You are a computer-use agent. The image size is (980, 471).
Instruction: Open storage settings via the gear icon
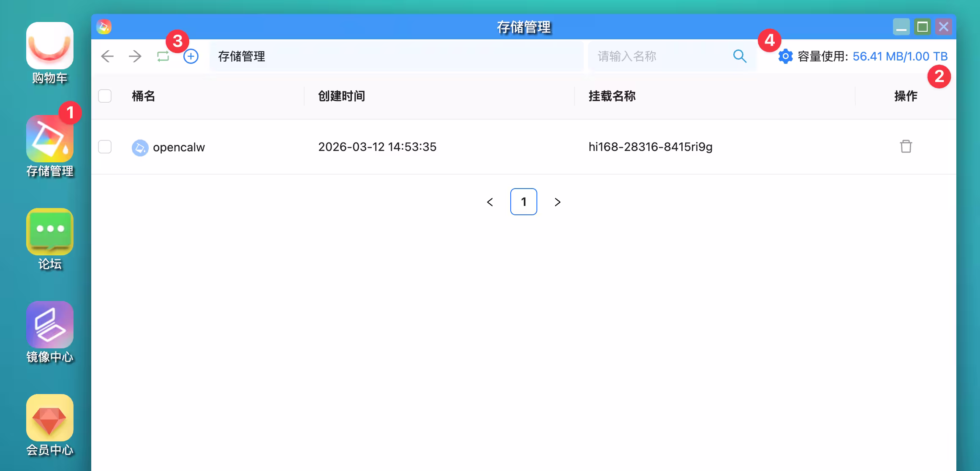(x=785, y=56)
